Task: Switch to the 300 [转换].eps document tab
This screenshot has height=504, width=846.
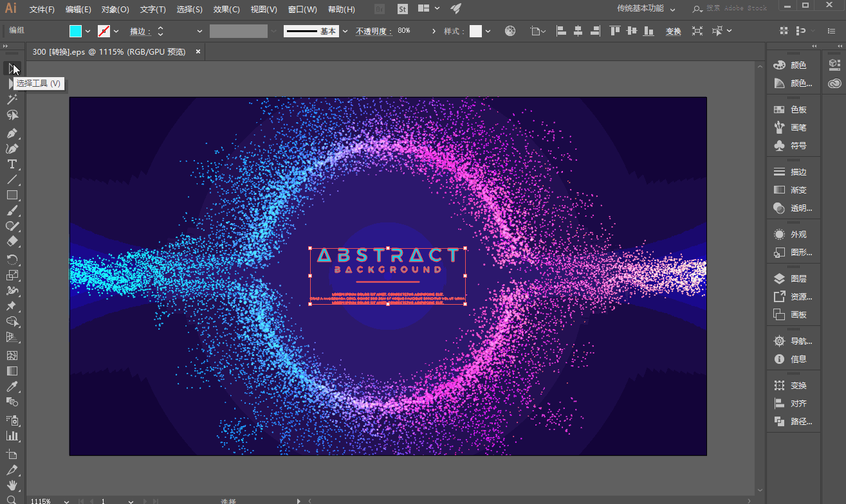Action: (109, 52)
